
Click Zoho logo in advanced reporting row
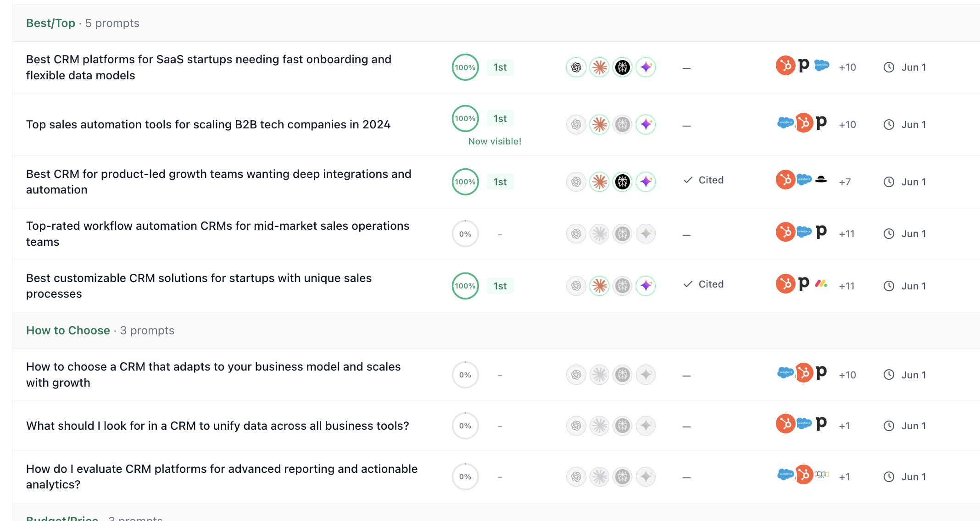(x=821, y=474)
